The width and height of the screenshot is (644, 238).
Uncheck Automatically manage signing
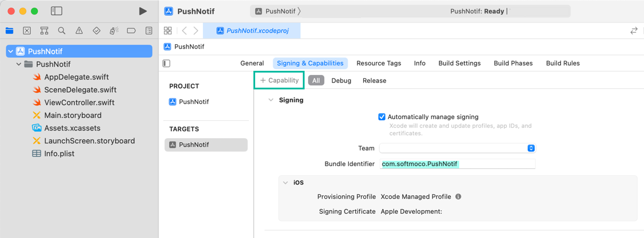coord(382,117)
